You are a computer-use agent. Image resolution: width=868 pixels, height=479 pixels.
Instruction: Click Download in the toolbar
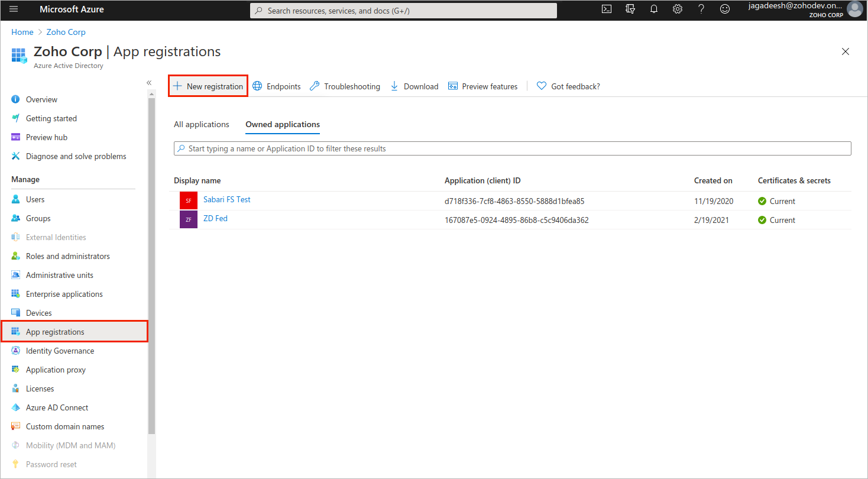click(414, 86)
